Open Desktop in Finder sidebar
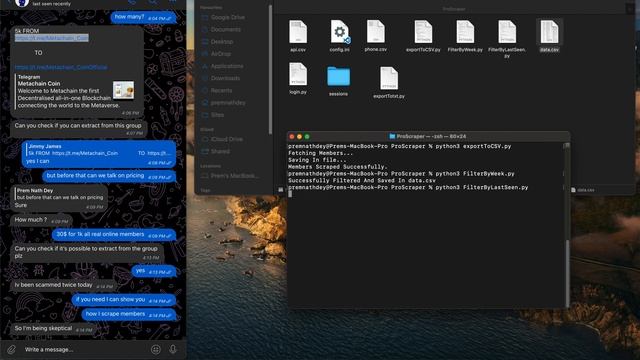 (x=217, y=42)
